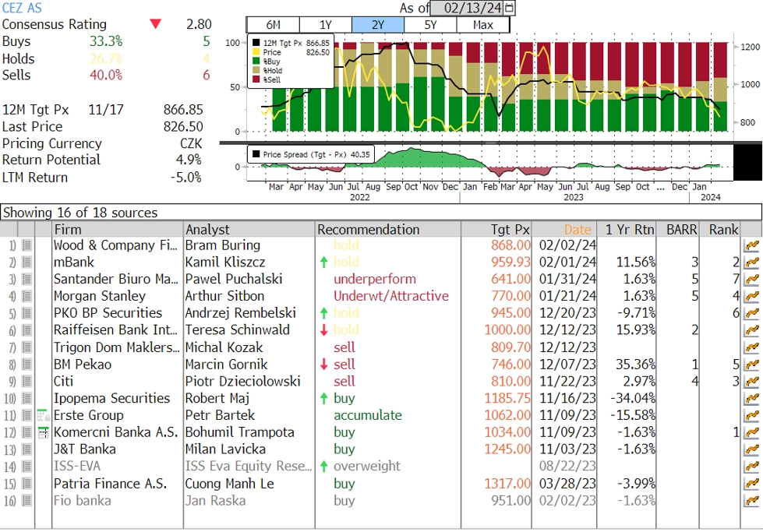Select the Max time range tab
This screenshot has width=763, height=532.
[x=482, y=25]
